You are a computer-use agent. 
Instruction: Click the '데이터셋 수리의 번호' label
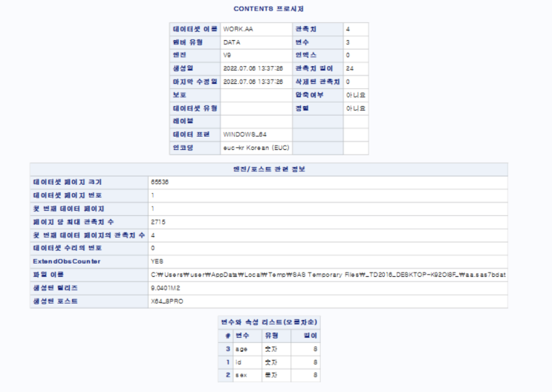[x=68, y=248]
